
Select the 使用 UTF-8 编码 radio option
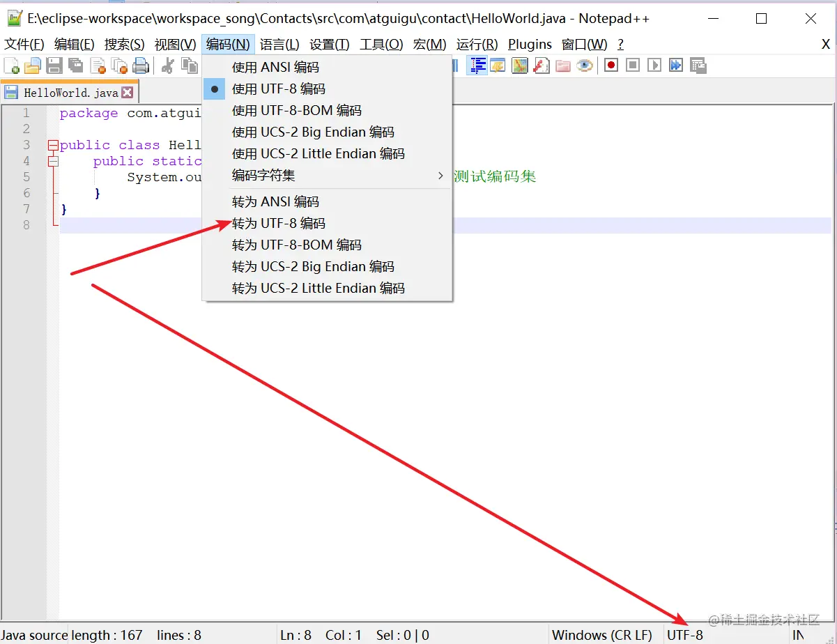(328, 89)
